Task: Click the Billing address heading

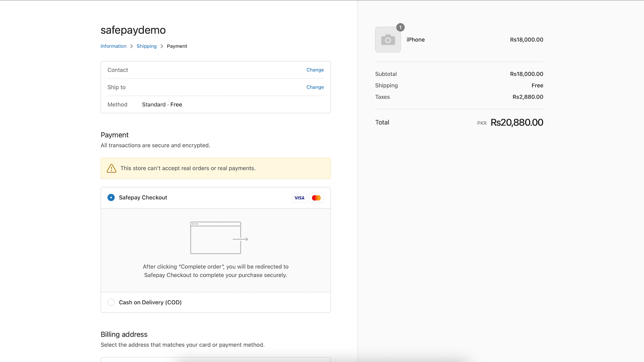Action: [124, 335]
